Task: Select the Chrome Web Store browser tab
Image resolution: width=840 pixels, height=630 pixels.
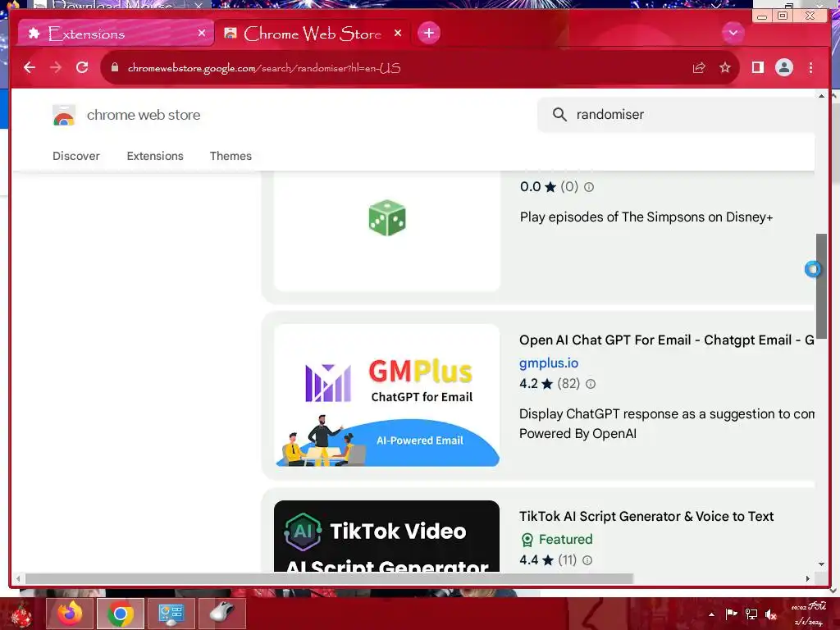Action: click(x=312, y=34)
